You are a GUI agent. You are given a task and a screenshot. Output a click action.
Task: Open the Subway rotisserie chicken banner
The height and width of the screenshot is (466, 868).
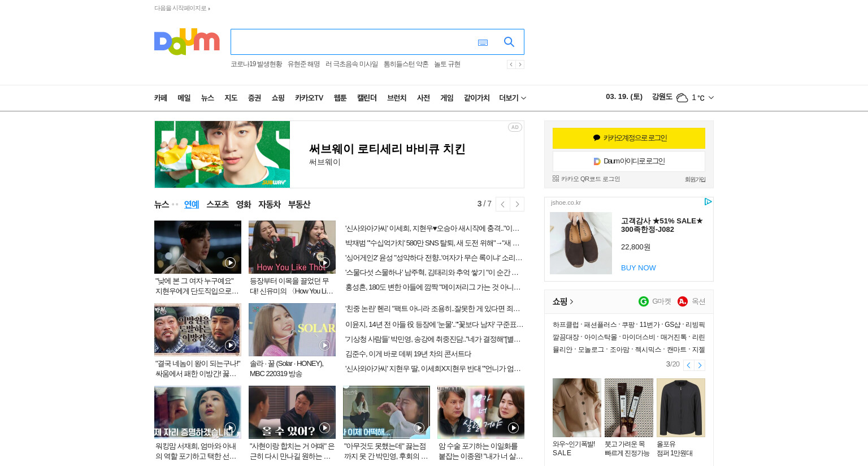coord(339,154)
